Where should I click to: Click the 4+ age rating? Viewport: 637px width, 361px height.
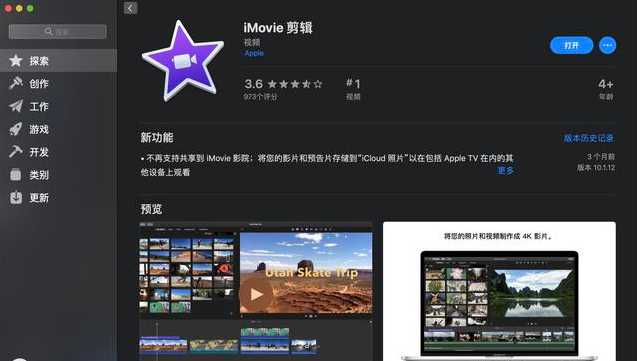click(606, 84)
